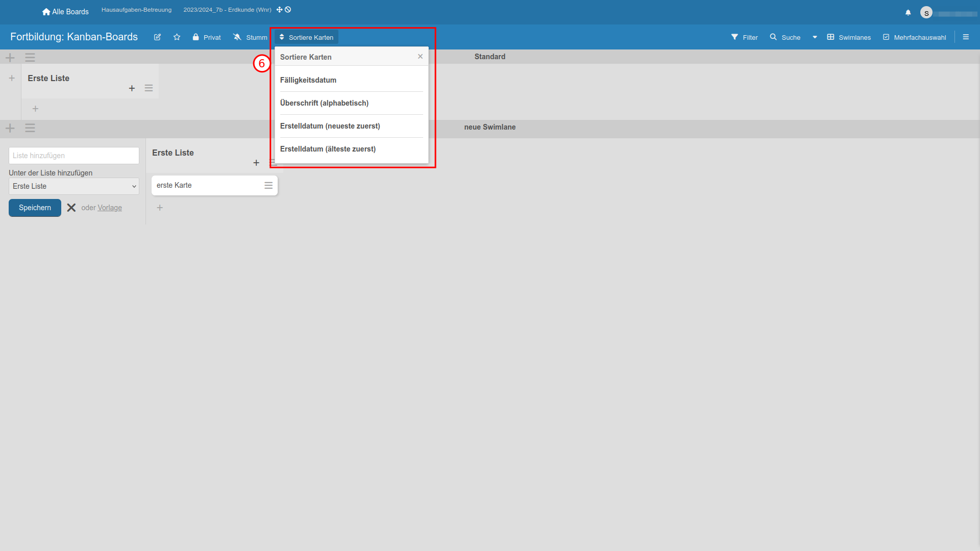Image resolution: width=980 pixels, height=551 pixels.
Task: Sort by Erstelldatum (älteste zuerst)
Action: 352,149
